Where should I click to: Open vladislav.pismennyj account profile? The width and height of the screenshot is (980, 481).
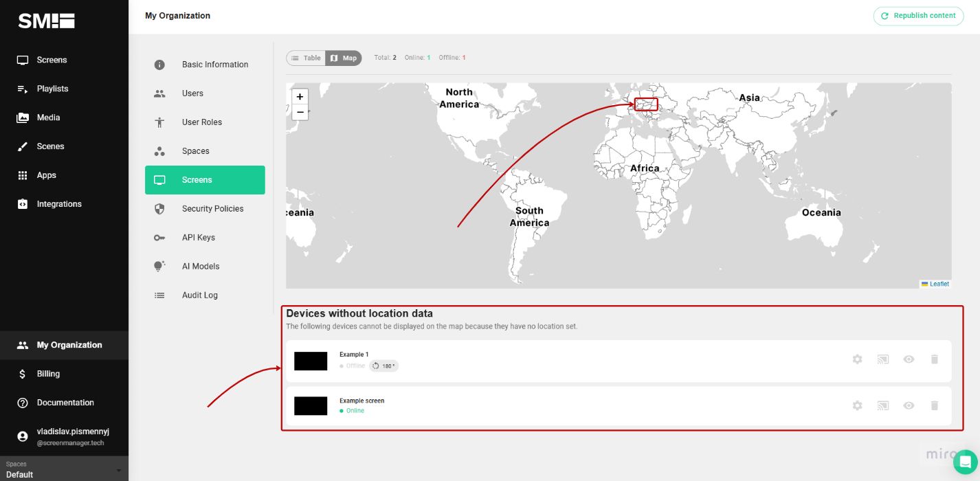pyautogui.click(x=64, y=436)
